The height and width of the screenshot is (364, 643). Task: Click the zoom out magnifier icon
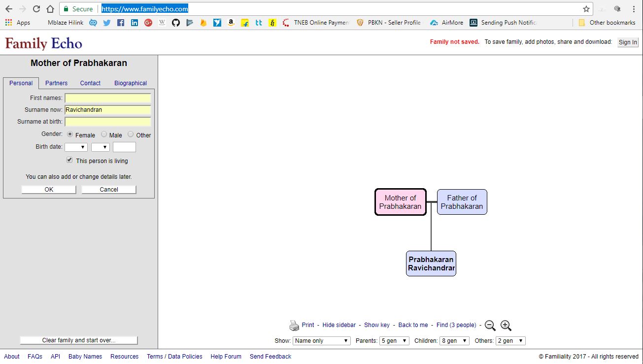click(490, 326)
